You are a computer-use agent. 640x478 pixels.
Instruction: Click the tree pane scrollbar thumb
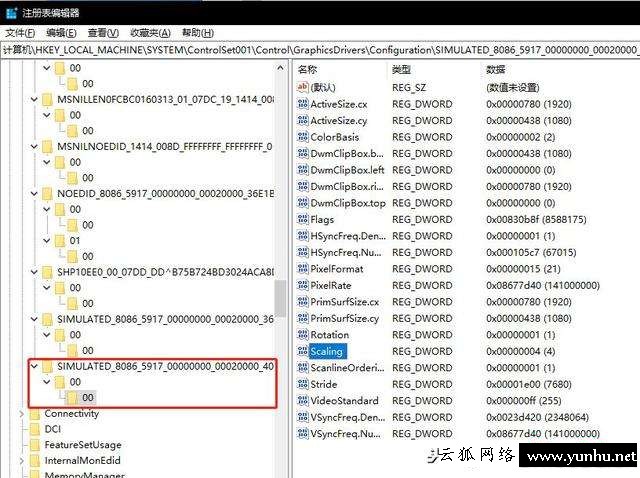click(x=280, y=299)
